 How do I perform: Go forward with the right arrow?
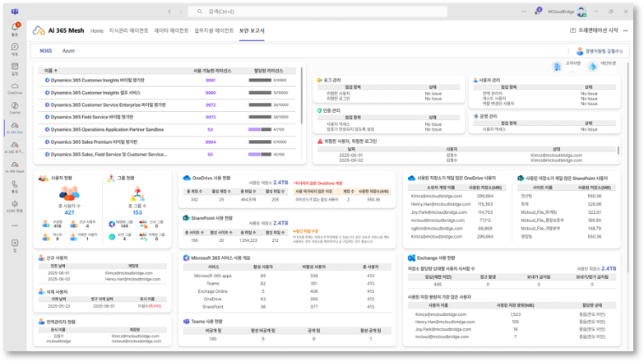[181, 12]
